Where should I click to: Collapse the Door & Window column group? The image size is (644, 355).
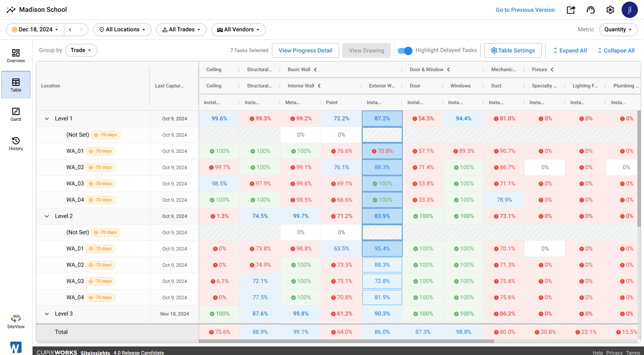point(449,70)
